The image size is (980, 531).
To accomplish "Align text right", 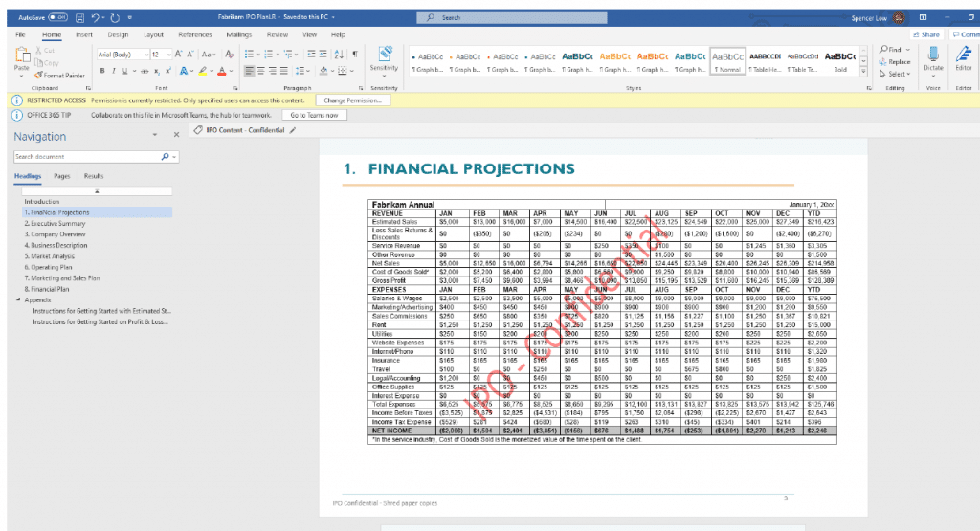I will (x=273, y=71).
